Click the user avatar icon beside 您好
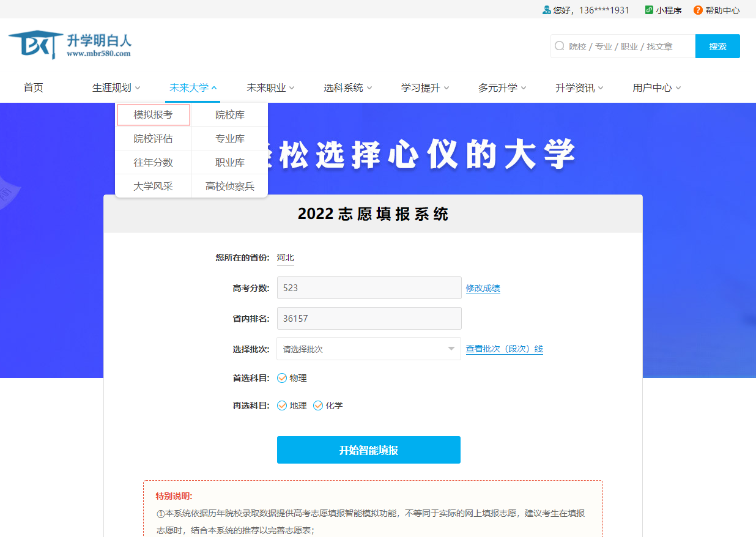756x537 pixels. (547, 10)
